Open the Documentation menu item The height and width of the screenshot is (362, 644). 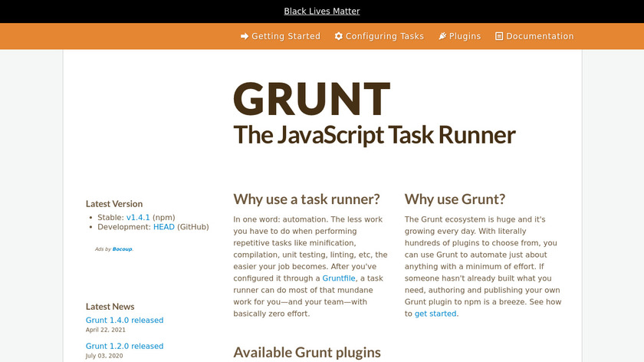[x=534, y=36]
